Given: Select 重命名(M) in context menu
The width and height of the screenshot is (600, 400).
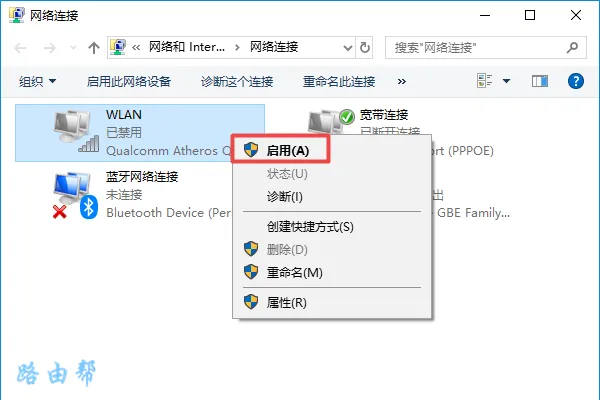Looking at the screenshot, I should click(294, 272).
